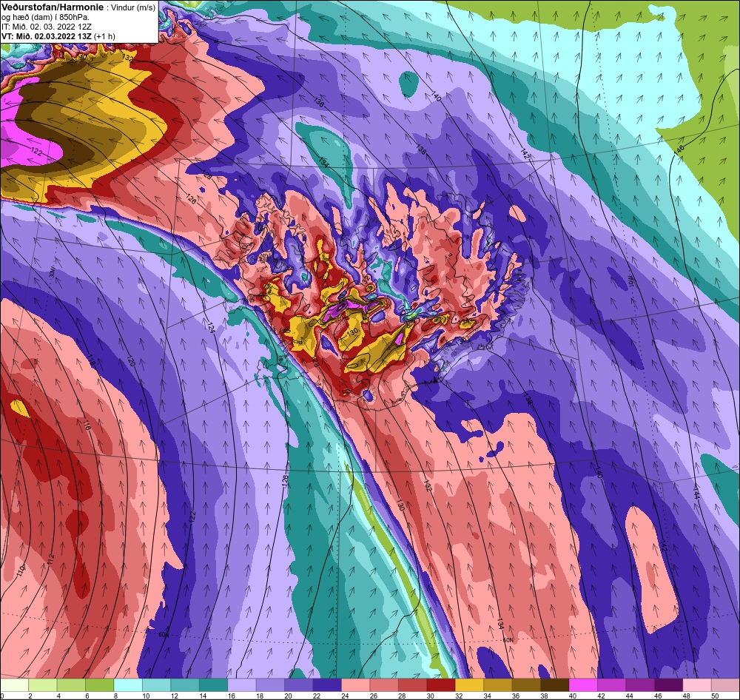The width and height of the screenshot is (740, 700).
Task: Click the 'VT: Mið. 02.03.2022 13Z' valid time
Action: click(47, 36)
